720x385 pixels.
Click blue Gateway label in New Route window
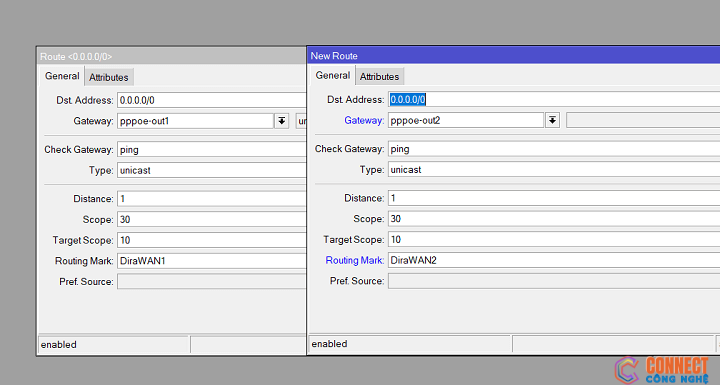click(364, 120)
